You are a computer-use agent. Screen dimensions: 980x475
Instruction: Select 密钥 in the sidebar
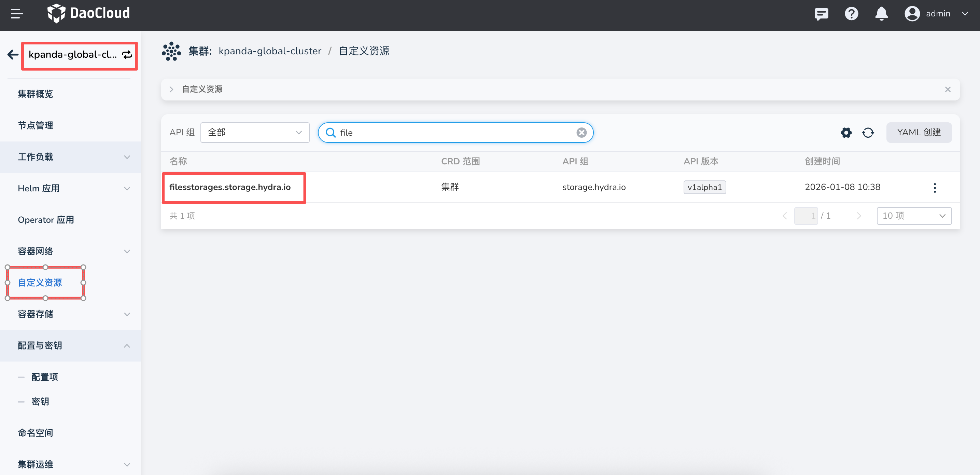point(40,402)
